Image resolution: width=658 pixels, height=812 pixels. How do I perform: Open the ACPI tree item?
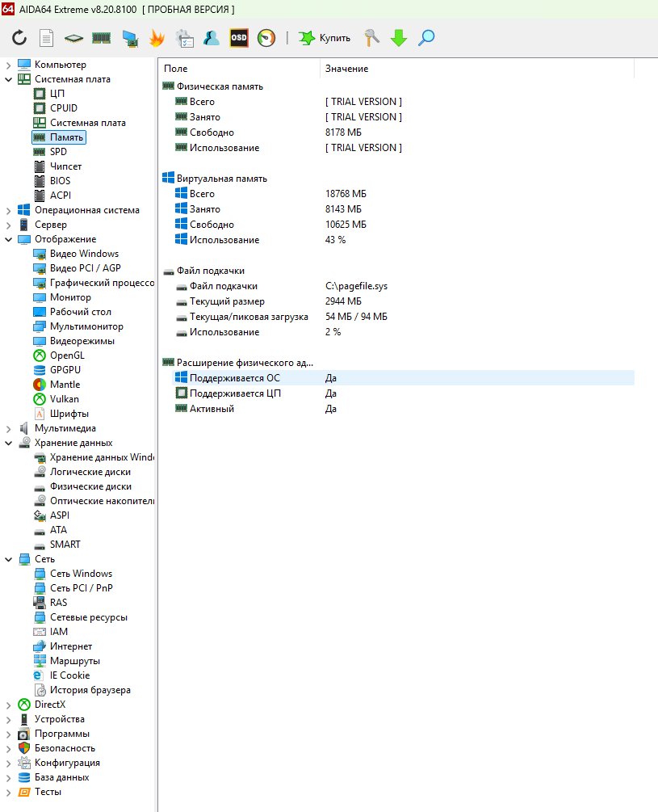tap(60, 196)
